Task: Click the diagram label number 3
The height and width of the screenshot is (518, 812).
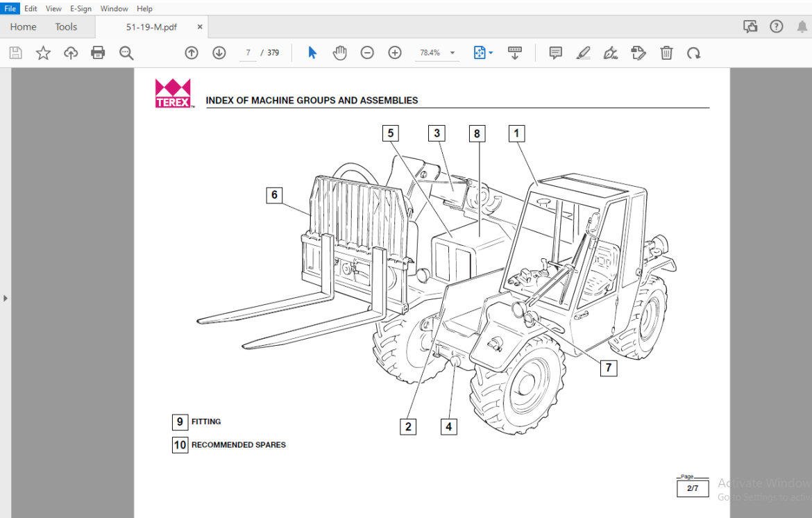Action: pos(437,133)
